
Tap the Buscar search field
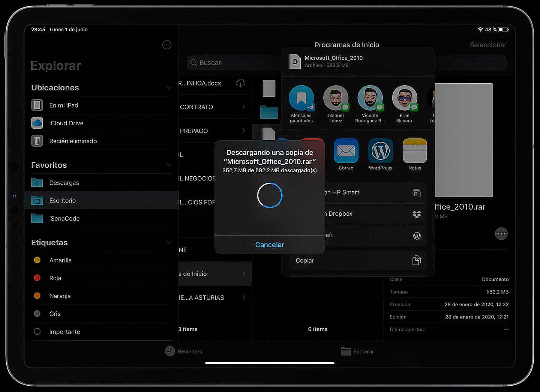[234, 63]
